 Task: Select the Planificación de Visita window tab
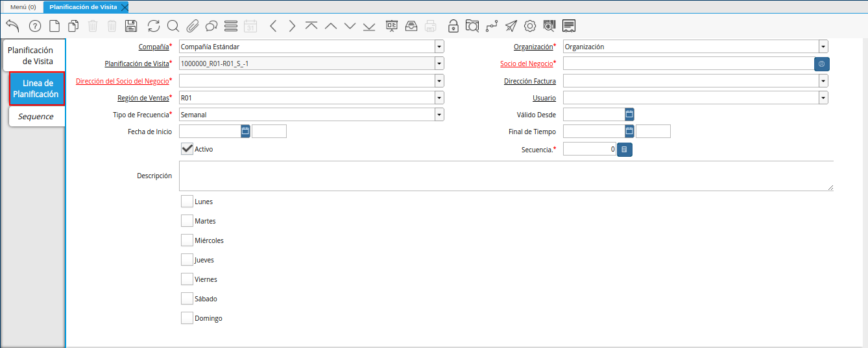pos(82,6)
